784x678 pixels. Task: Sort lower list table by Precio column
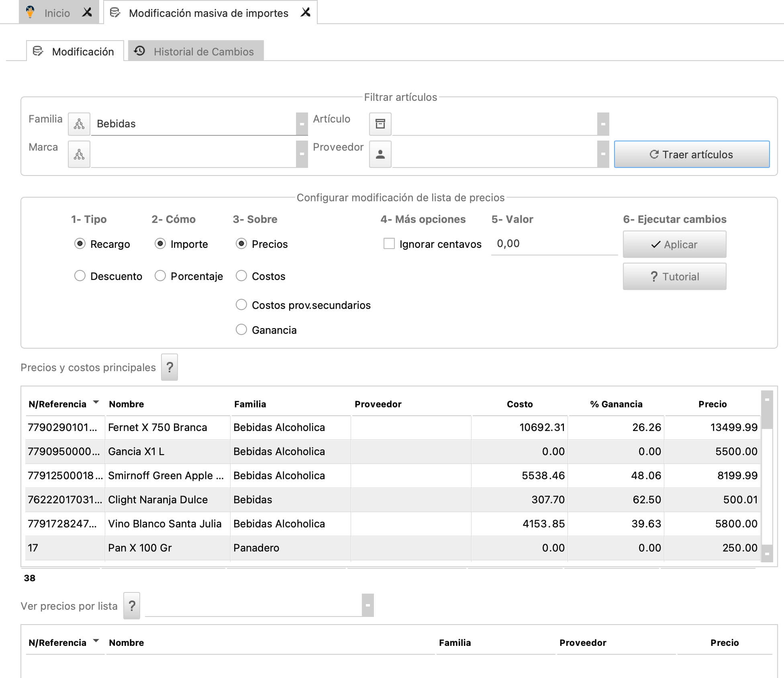point(725,643)
